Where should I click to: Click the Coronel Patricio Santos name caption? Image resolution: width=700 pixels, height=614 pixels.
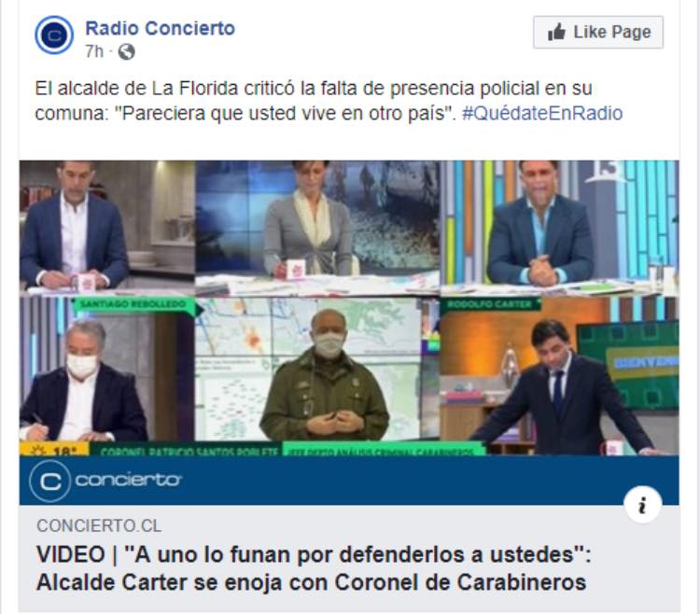(x=189, y=451)
